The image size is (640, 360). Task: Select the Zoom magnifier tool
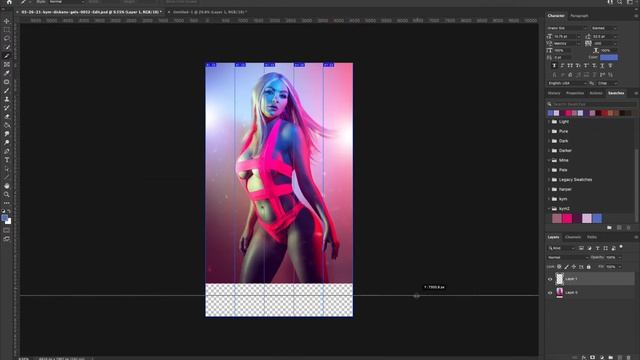click(7, 194)
